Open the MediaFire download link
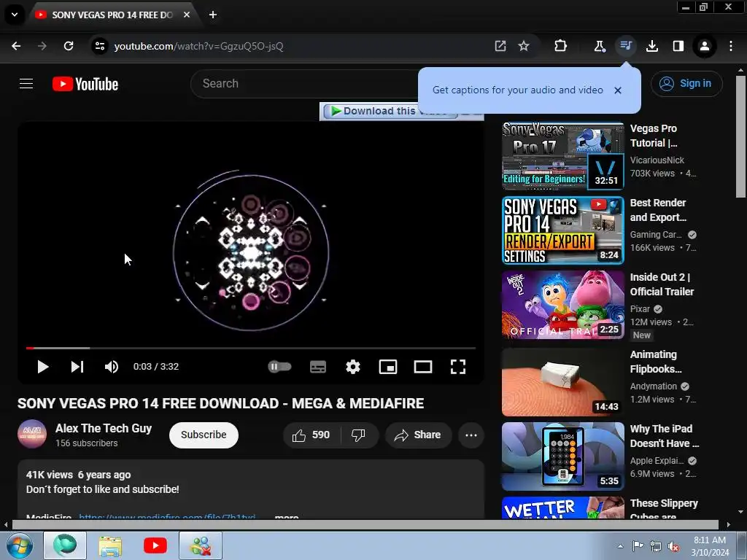Viewport: 747px width, 560px height. (x=167, y=516)
